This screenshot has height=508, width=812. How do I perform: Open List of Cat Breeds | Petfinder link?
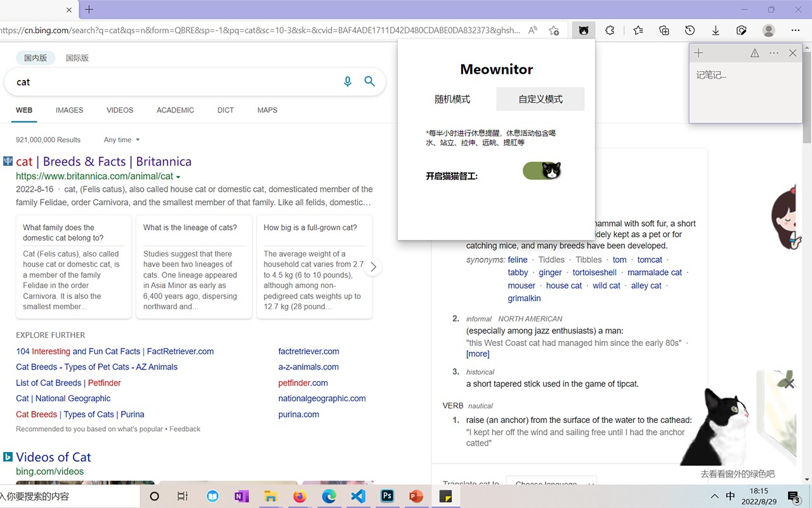click(69, 383)
